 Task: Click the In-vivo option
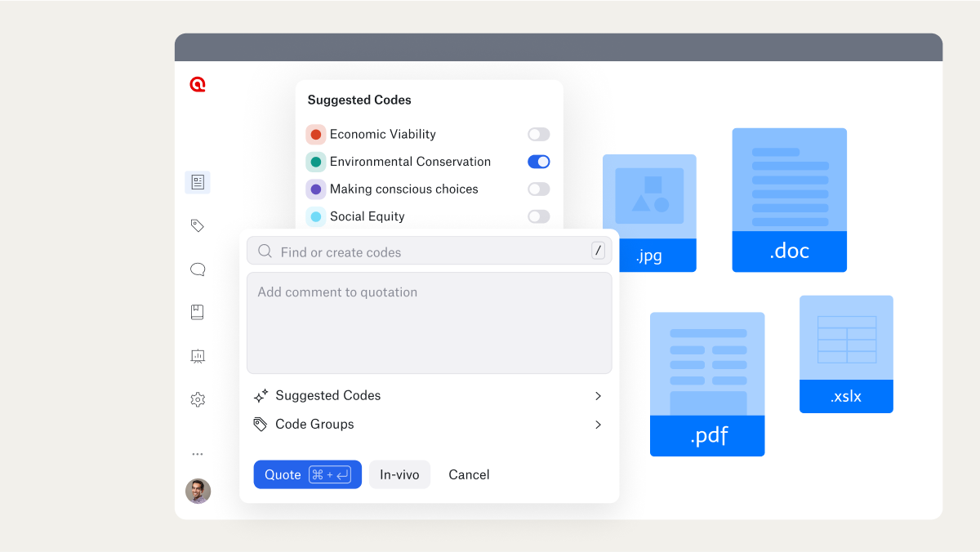399,474
